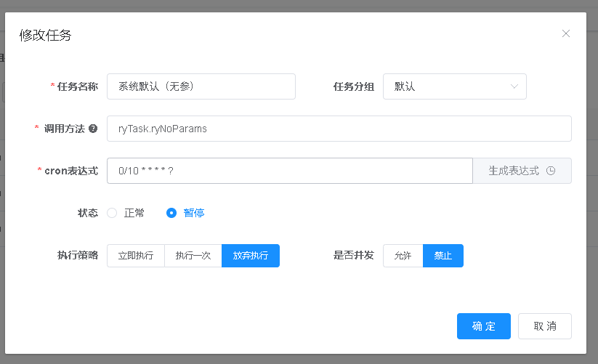Click the clock icon in 生成表达式
598x364 pixels.
(x=551, y=171)
